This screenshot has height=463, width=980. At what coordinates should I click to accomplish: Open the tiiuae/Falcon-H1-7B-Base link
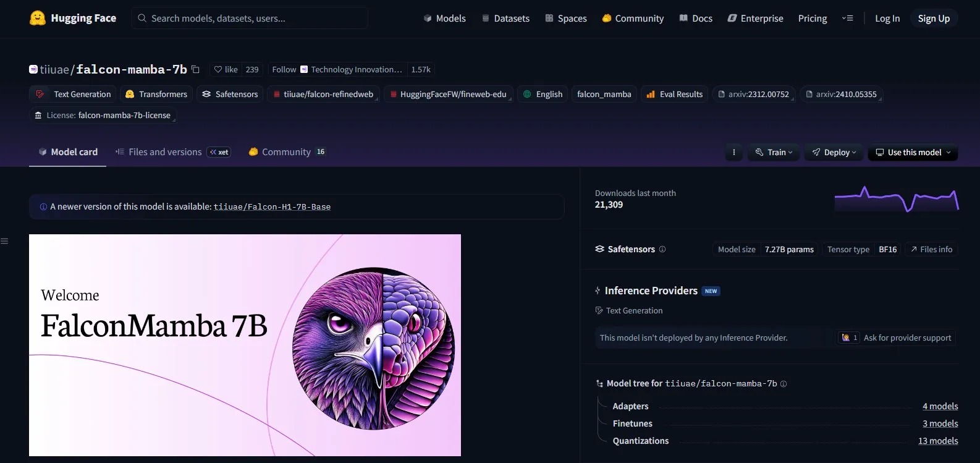(x=272, y=207)
